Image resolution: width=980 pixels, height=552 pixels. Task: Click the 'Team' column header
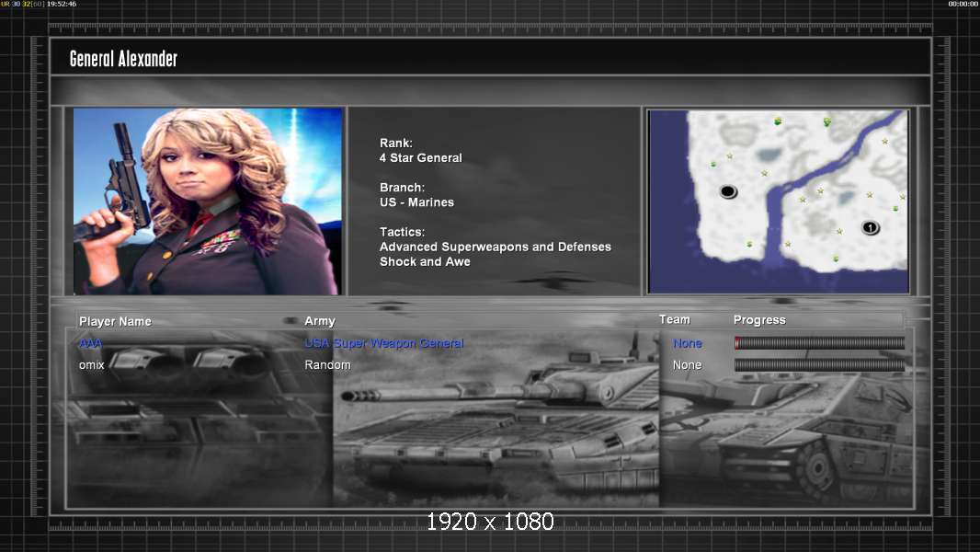tap(675, 319)
